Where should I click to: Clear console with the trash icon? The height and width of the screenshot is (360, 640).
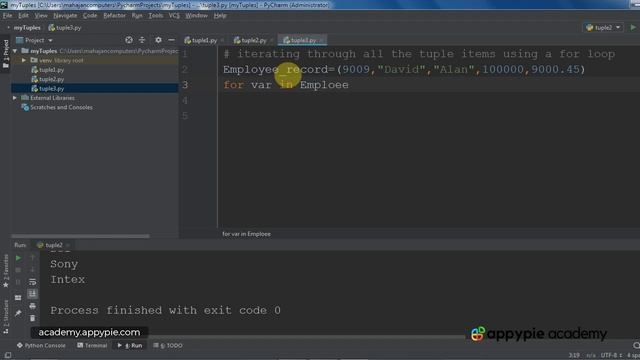[x=33, y=318]
